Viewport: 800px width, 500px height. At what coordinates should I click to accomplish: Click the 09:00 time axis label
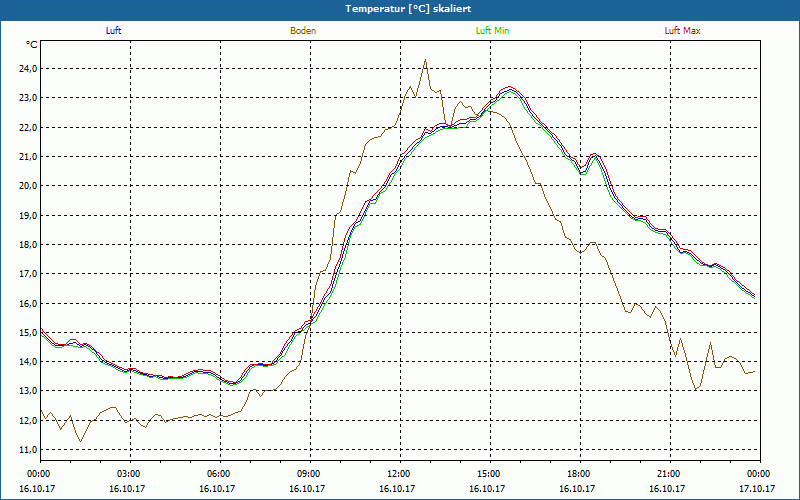tap(310, 474)
